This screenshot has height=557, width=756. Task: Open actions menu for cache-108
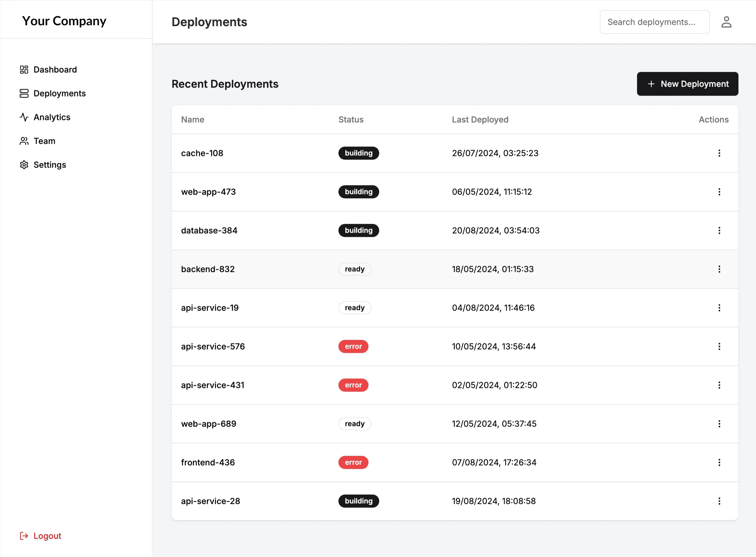click(719, 153)
